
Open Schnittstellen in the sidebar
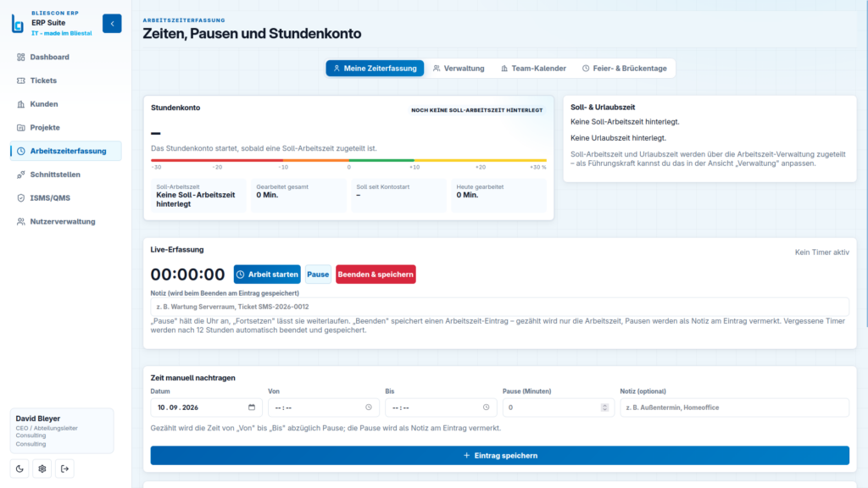(66, 175)
